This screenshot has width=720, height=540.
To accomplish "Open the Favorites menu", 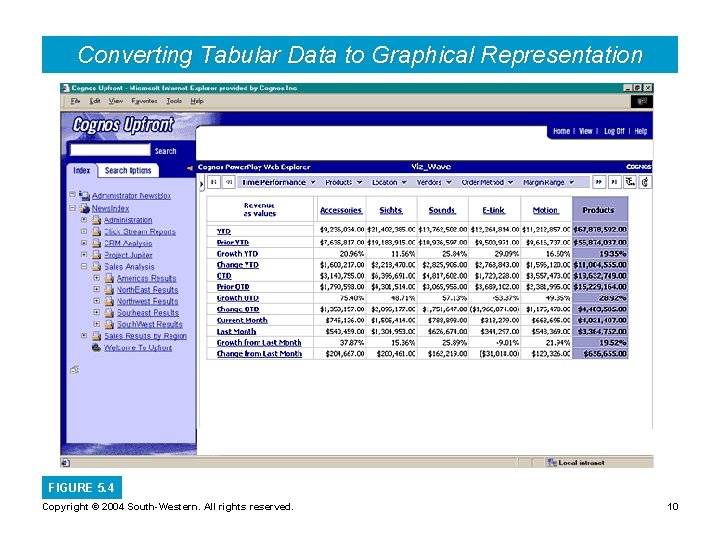I will (144, 101).
